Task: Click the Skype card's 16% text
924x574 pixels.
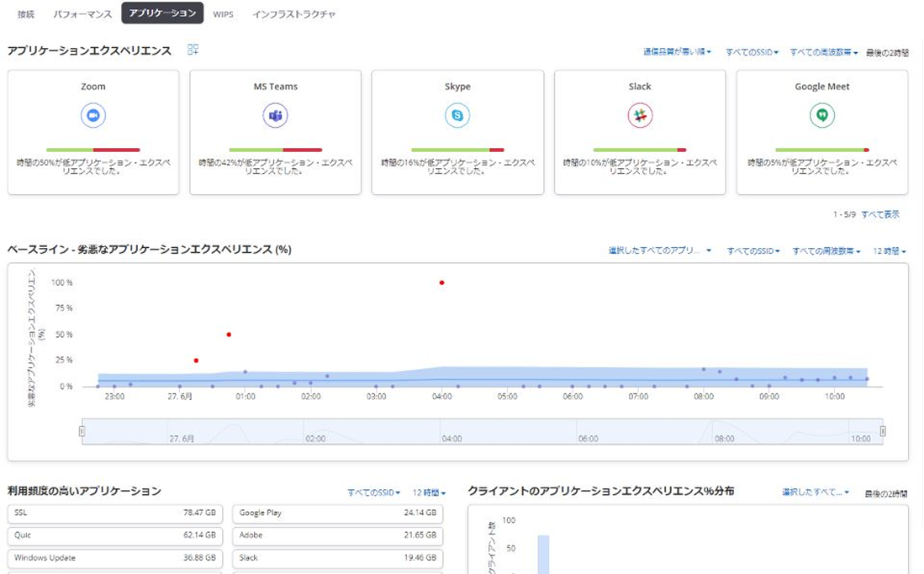Action: (x=457, y=166)
